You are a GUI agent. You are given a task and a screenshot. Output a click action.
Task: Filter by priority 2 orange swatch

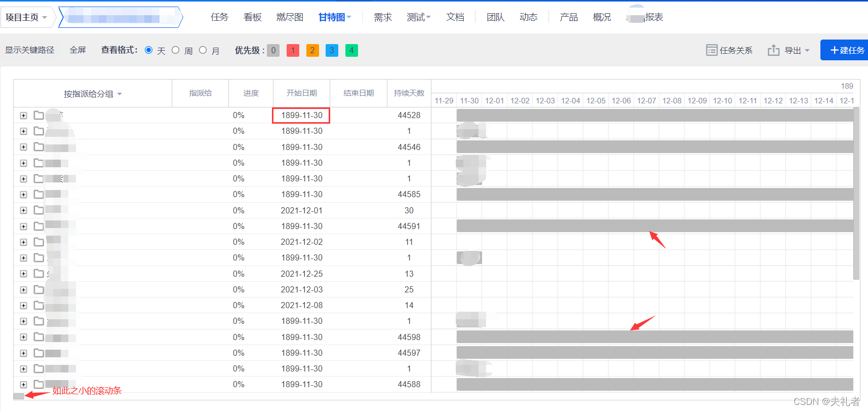[312, 50]
